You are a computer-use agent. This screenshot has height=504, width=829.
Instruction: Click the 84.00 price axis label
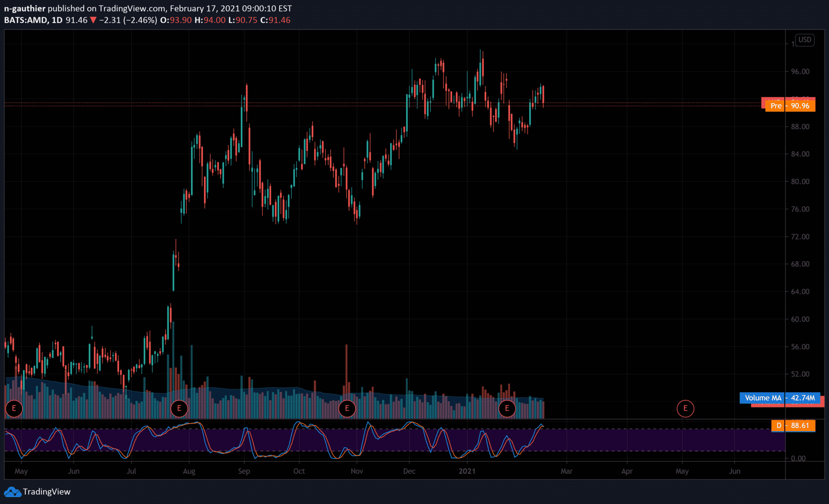[x=800, y=154]
